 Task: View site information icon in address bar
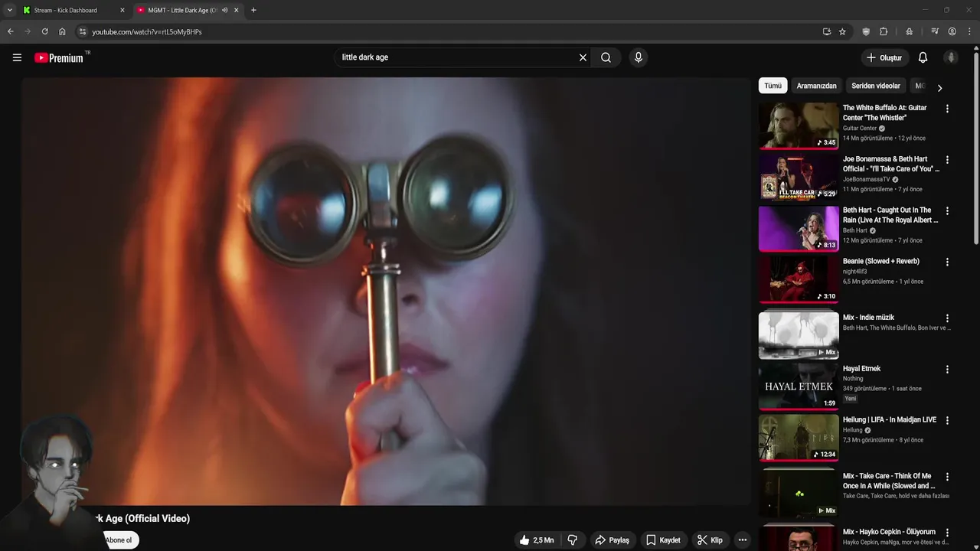[x=83, y=31]
